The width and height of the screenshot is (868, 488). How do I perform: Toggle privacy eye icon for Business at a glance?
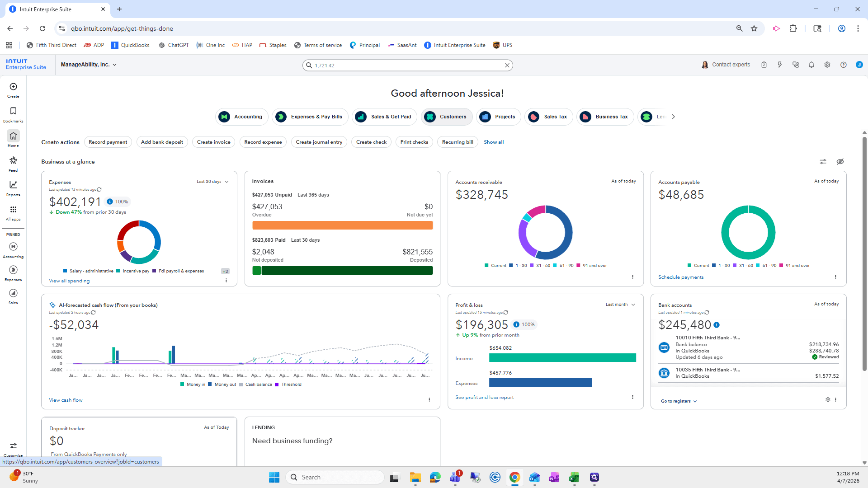(840, 162)
